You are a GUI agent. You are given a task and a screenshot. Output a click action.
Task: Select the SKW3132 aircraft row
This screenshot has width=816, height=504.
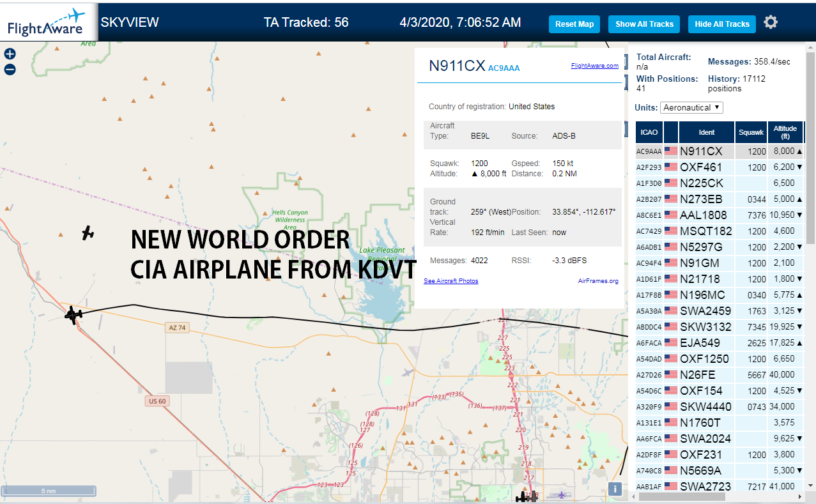click(720, 327)
